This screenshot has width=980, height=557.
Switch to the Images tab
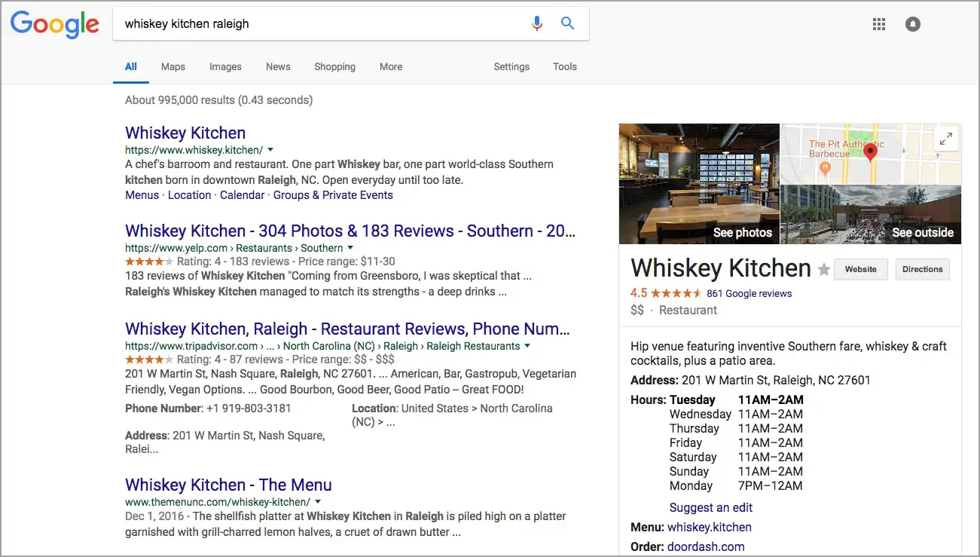pyautogui.click(x=224, y=66)
